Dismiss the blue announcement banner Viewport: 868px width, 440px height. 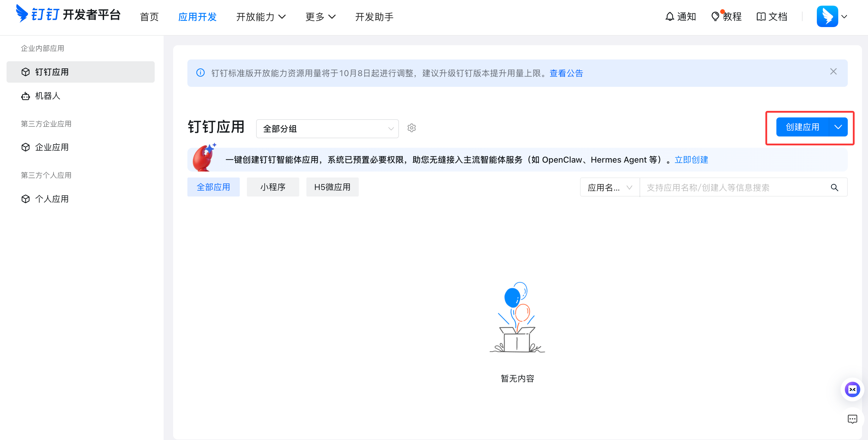(x=833, y=72)
